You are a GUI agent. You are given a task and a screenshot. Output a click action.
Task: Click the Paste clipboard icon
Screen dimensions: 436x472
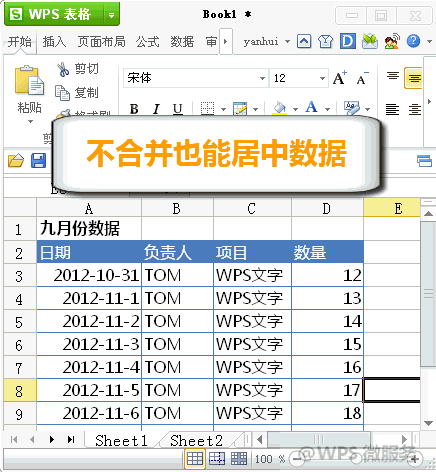pos(29,80)
